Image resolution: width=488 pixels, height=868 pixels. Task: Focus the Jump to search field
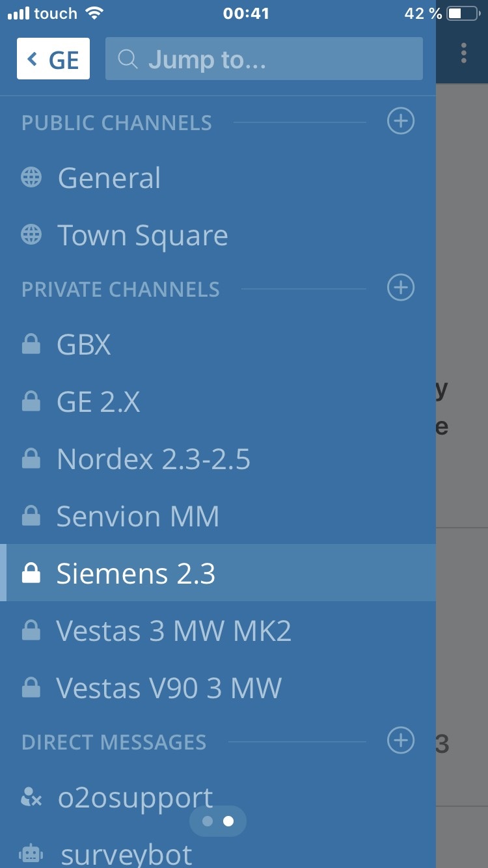tap(264, 59)
